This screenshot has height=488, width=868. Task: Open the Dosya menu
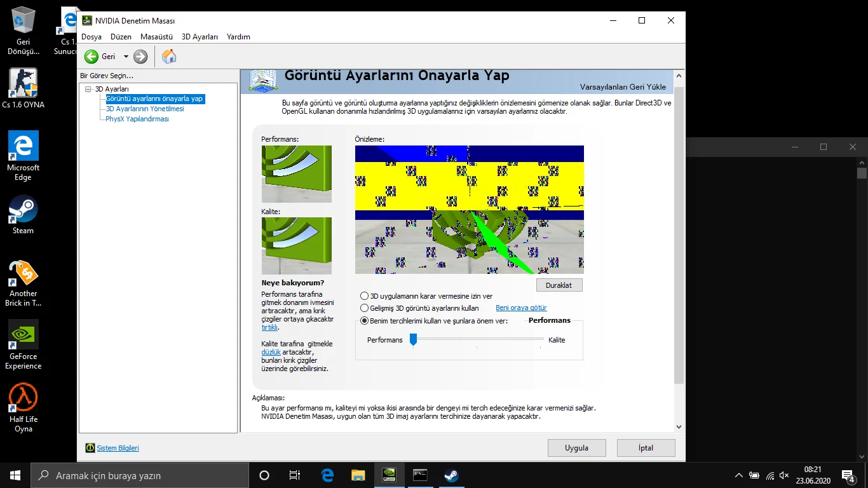click(x=92, y=37)
